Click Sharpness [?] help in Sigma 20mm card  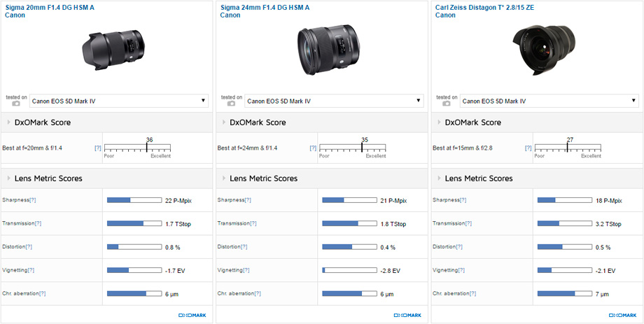tap(32, 200)
